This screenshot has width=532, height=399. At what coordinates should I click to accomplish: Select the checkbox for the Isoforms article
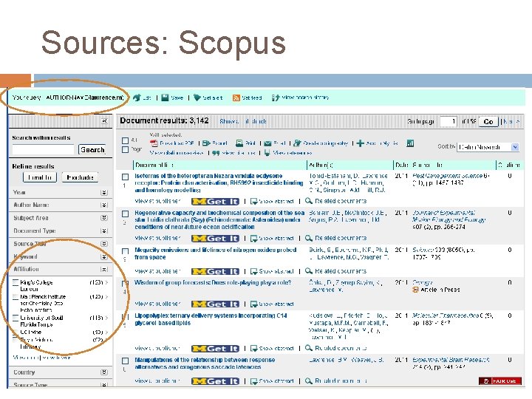125,177
